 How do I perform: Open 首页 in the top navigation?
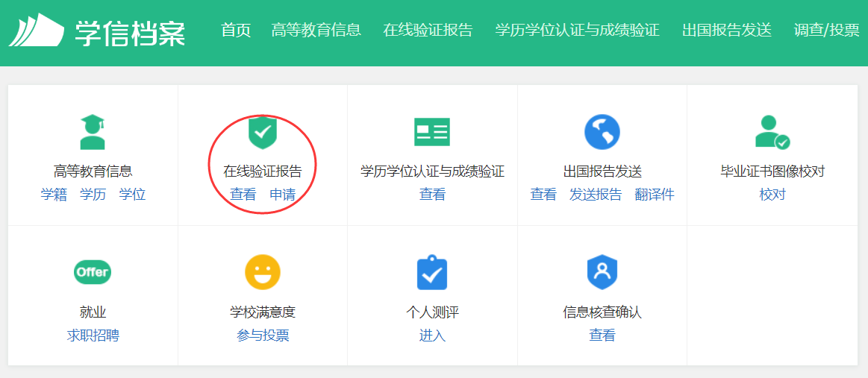pyautogui.click(x=236, y=30)
